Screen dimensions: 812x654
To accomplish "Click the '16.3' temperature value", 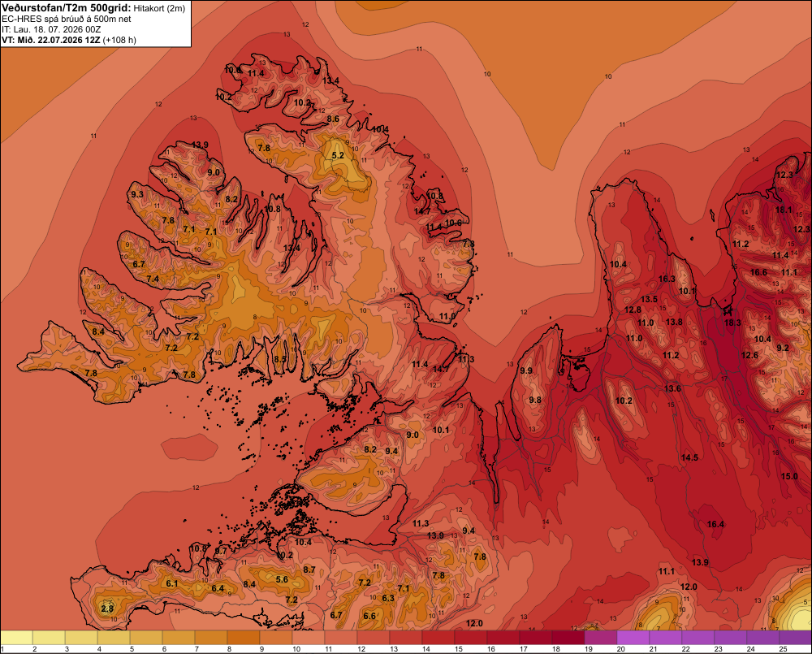I will click(x=667, y=279).
